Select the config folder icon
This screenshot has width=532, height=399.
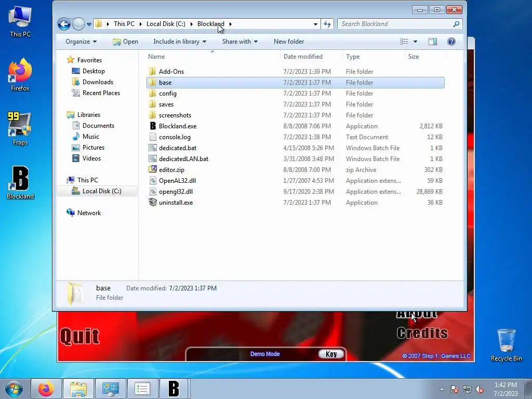coord(153,94)
